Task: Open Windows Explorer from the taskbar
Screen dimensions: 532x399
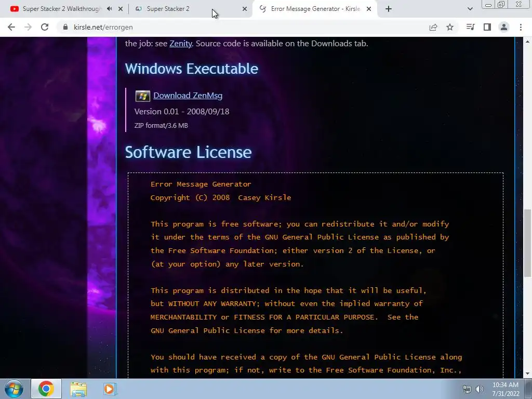Action: (x=78, y=389)
